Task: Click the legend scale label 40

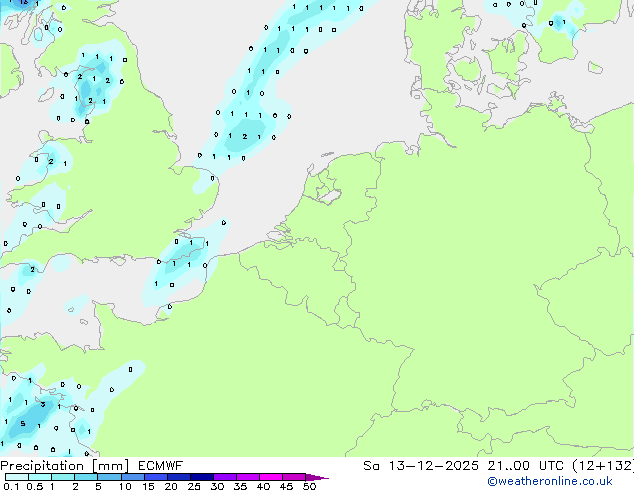Action: 263,486
